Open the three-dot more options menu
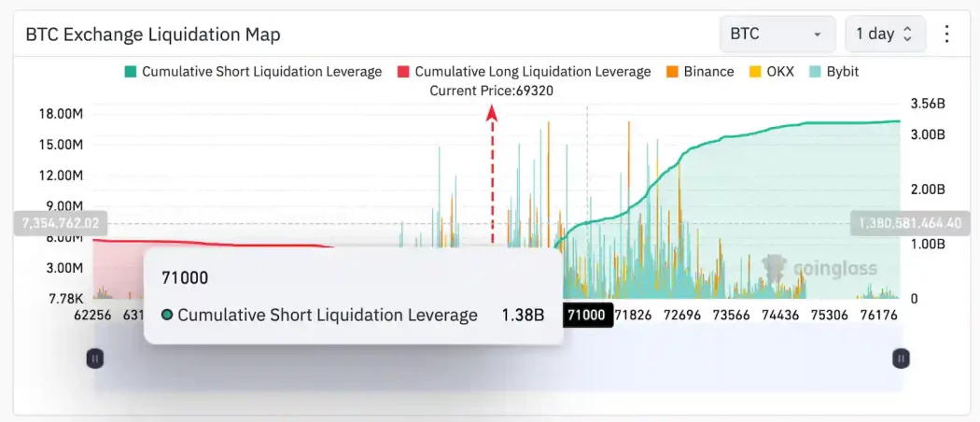Image resolution: width=980 pixels, height=422 pixels. click(x=946, y=34)
